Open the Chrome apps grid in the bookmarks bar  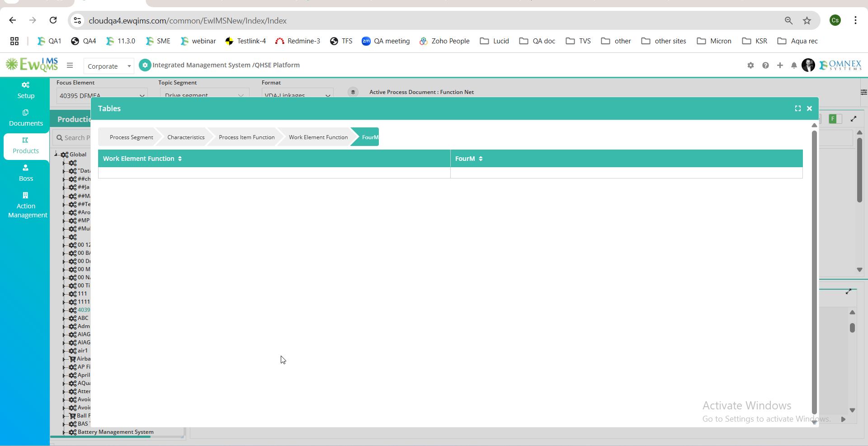(14, 41)
